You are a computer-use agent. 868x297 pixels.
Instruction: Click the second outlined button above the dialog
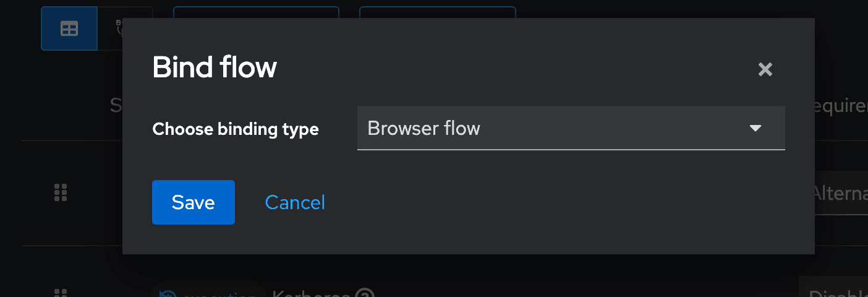[x=437, y=12]
